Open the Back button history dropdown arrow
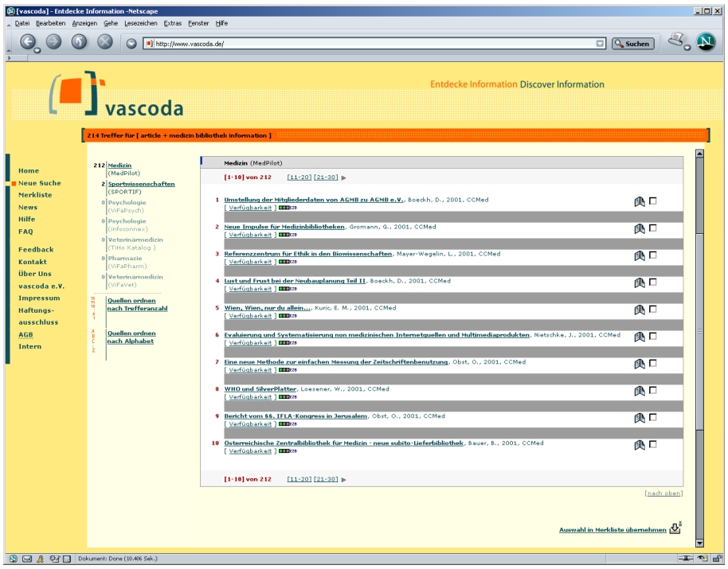 click(37, 50)
